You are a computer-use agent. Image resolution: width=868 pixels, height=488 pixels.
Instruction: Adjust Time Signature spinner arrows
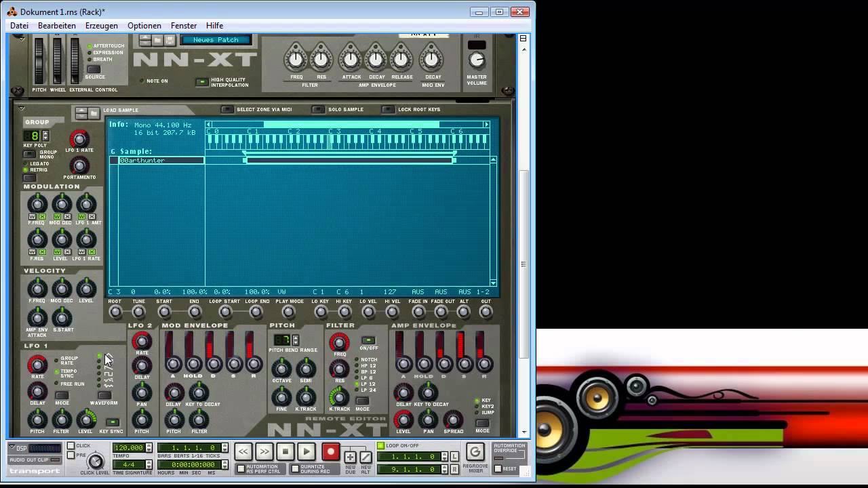tap(149, 464)
